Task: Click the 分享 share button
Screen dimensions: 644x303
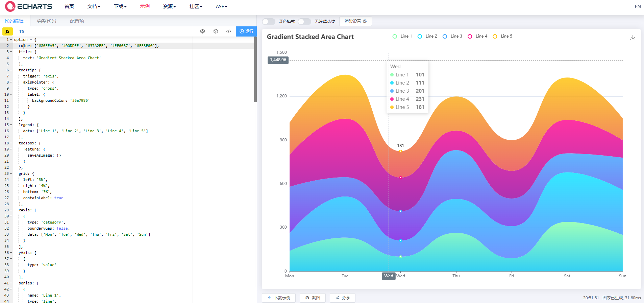Action: click(x=342, y=298)
